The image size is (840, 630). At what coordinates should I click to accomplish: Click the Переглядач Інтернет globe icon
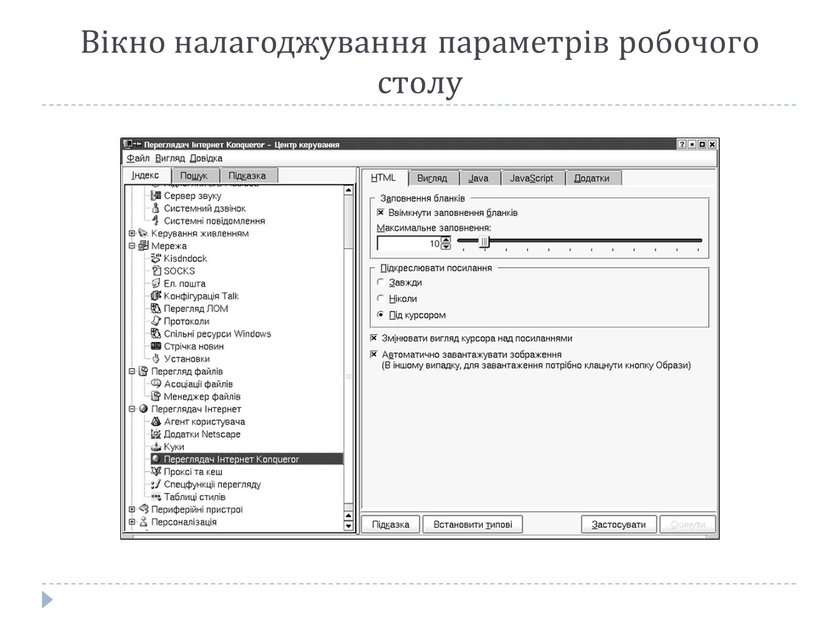pos(143,409)
